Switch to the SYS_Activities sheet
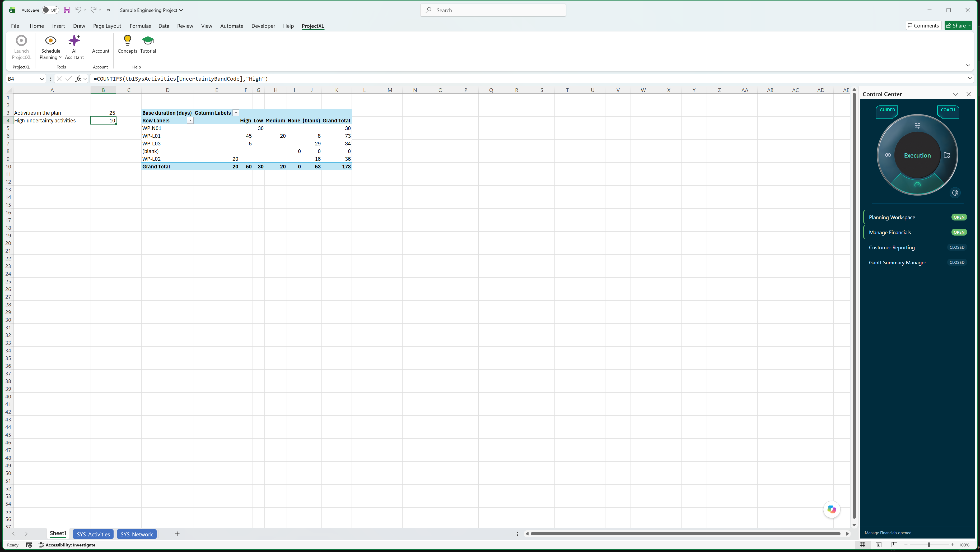This screenshot has width=980, height=552. tap(93, 534)
